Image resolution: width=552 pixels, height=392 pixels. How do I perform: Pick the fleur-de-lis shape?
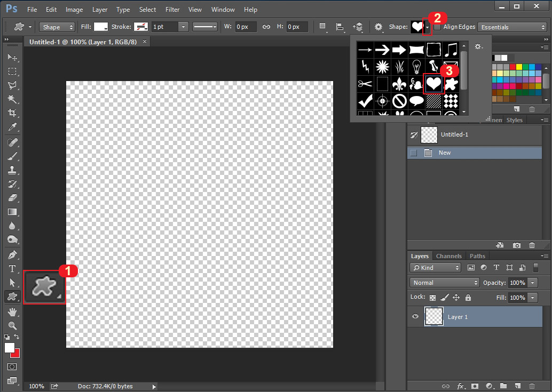coord(399,84)
